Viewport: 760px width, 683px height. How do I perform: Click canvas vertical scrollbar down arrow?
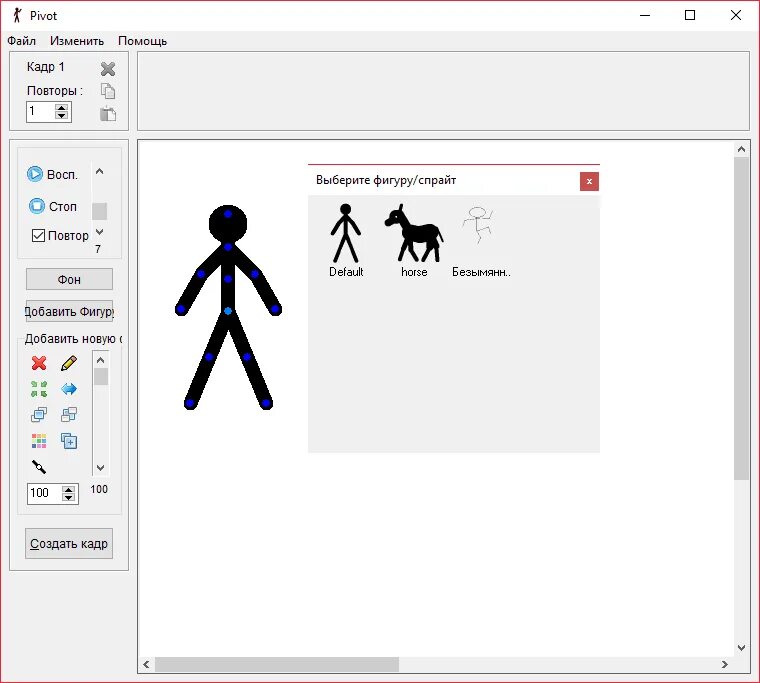741,648
